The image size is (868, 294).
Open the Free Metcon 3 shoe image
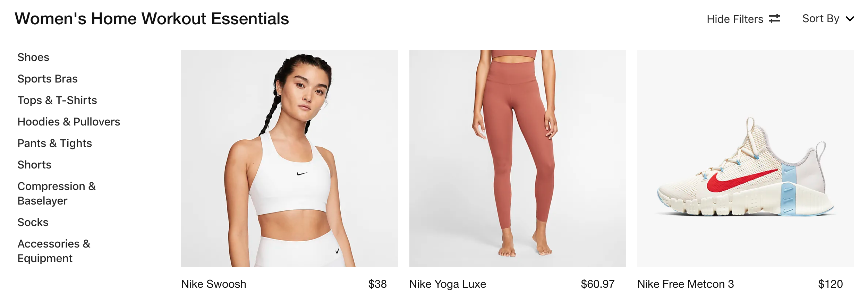745,158
